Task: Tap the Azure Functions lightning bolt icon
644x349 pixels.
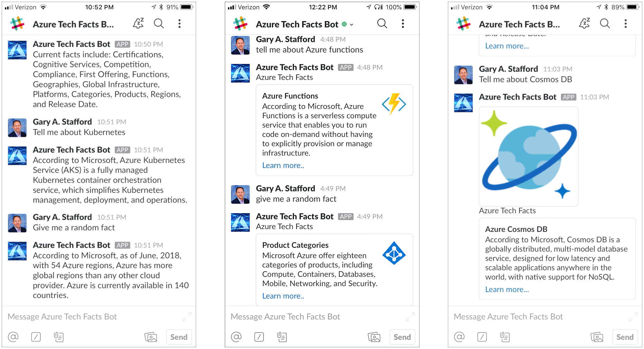Action: pos(394,104)
